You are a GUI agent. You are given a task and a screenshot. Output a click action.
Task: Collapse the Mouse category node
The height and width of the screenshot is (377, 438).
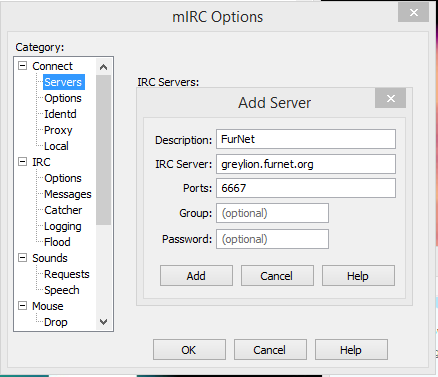pyautogui.click(x=22, y=306)
